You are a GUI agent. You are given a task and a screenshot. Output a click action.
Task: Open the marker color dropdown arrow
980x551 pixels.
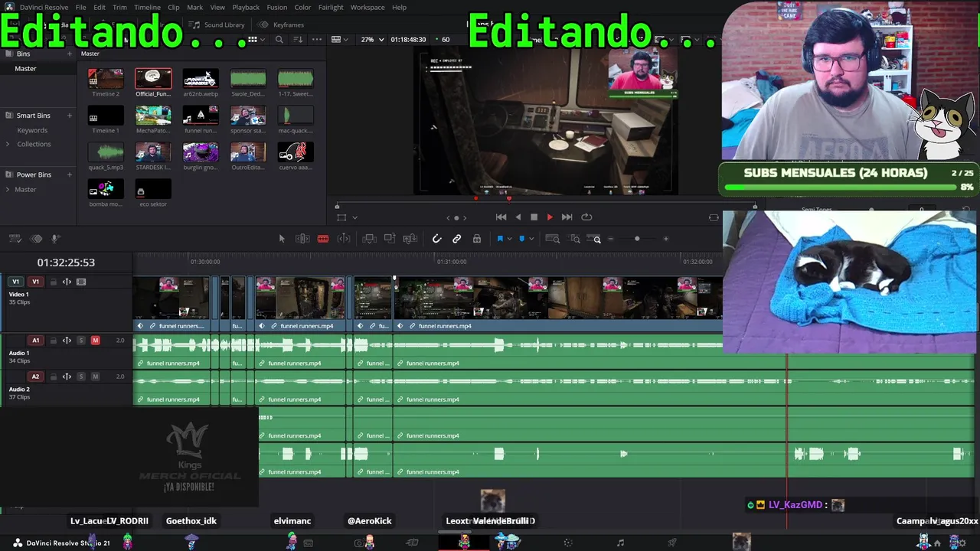pos(531,240)
